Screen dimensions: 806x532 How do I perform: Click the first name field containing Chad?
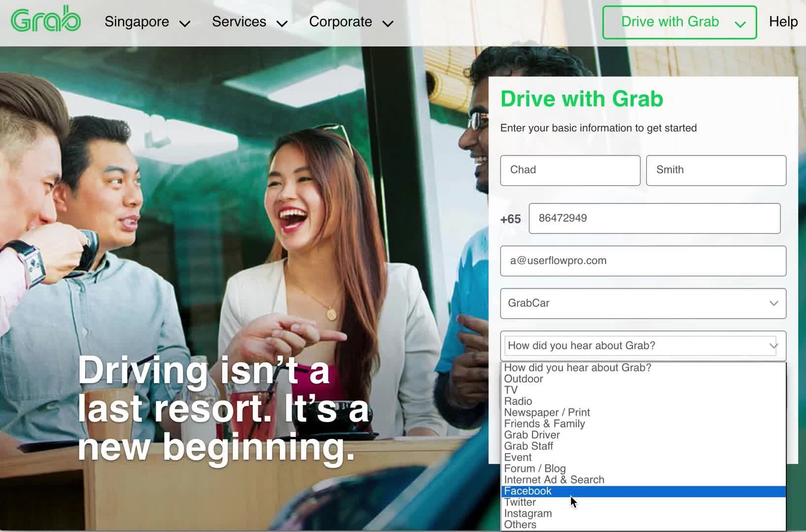(570, 170)
